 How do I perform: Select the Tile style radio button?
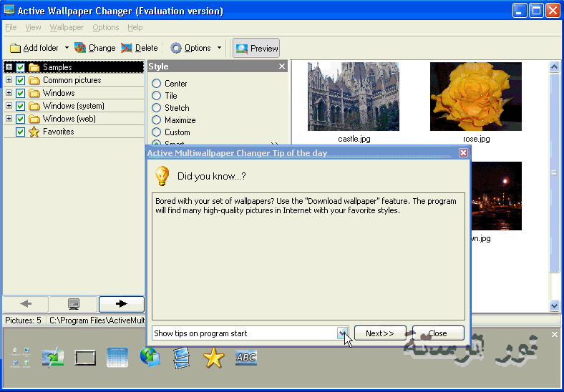156,96
